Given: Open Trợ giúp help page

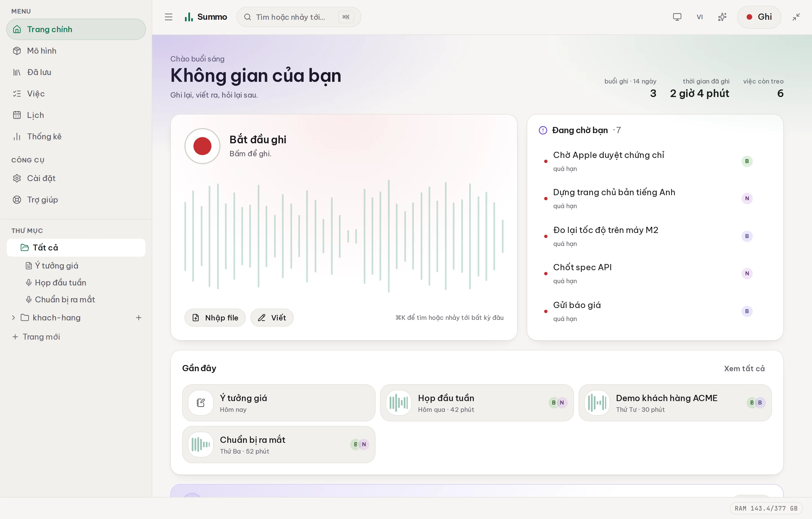Looking at the screenshot, I should click(76, 199).
